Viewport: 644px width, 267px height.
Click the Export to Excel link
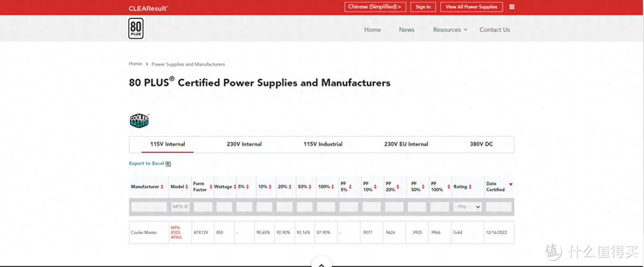coord(147,163)
